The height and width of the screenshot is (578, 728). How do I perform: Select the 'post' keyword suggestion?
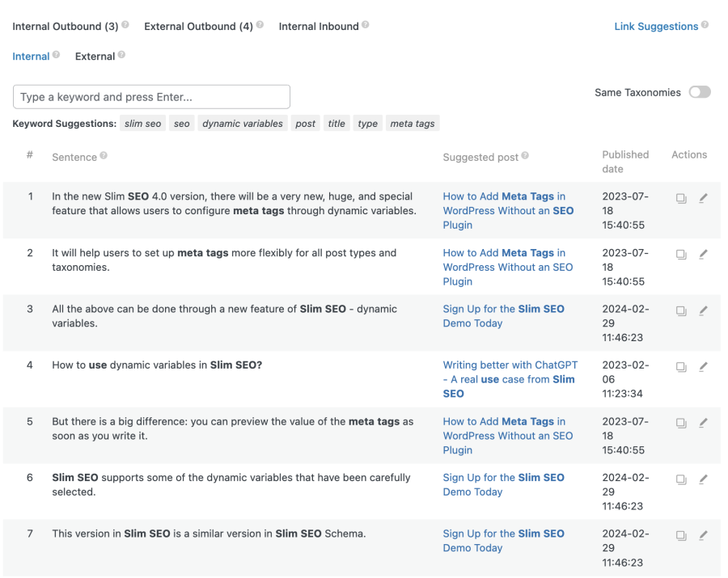305,124
